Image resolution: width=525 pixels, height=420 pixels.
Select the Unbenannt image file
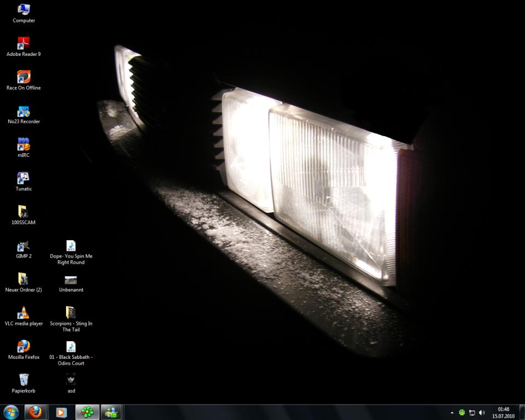point(71,280)
